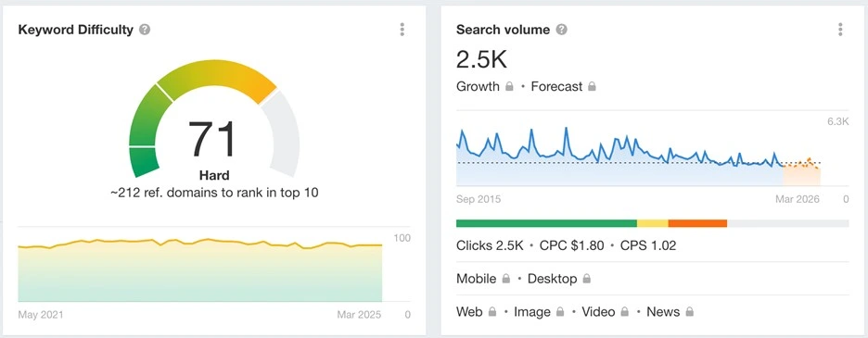The width and height of the screenshot is (868, 338).
Task: Click the Keyword Difficulty help icon
Action: click(145, 30)
